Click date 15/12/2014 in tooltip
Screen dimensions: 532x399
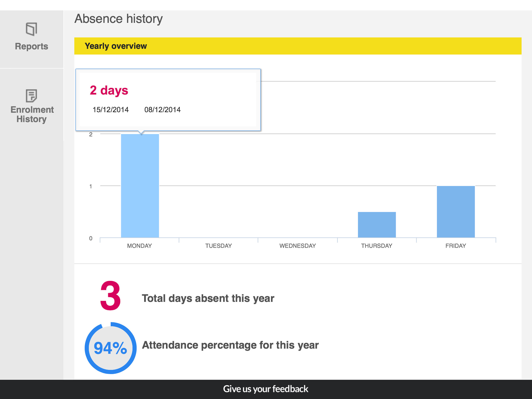tap(111, 110)
